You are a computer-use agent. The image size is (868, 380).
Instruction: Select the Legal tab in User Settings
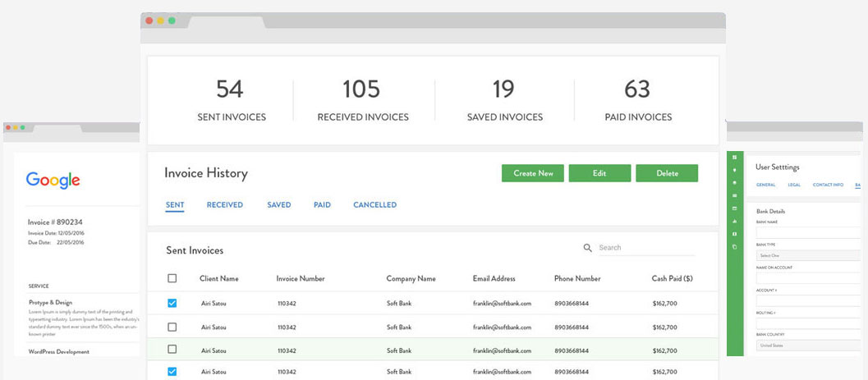pyautogui.click(x=794, y=185)
